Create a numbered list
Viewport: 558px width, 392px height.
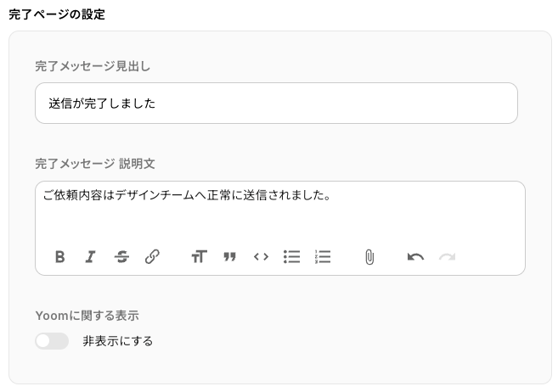322,256
